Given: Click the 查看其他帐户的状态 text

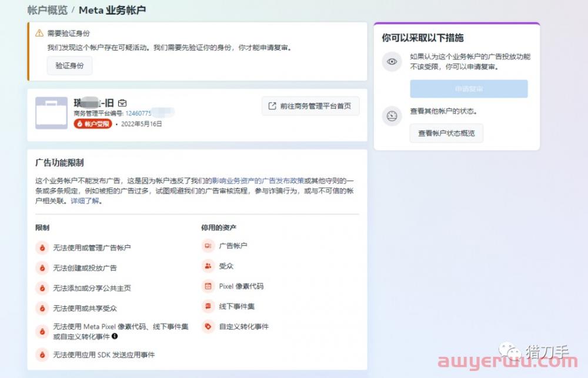Looking at the screenshot, I should pos(443,111).
